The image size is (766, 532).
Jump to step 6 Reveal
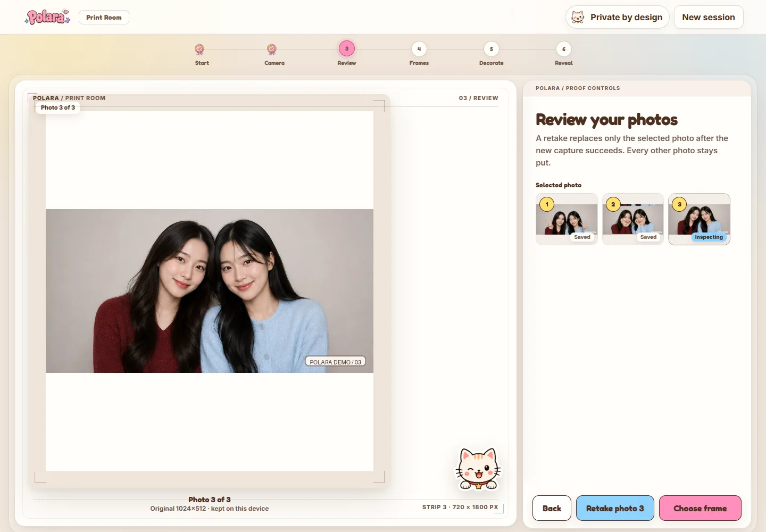[x=564, y=49]
